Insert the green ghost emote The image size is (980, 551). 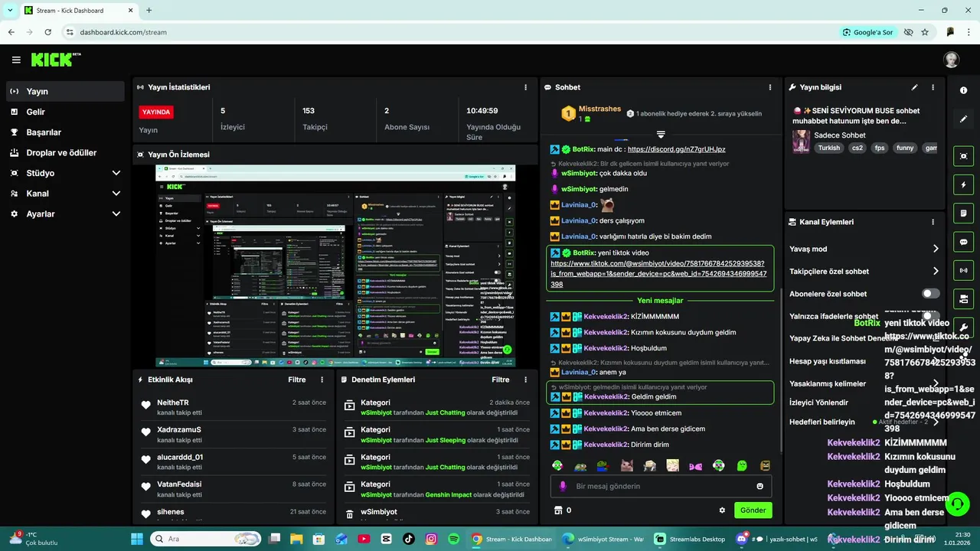tap(742, 465)
